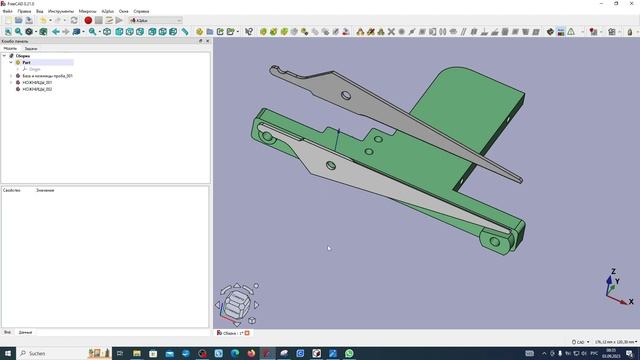Screen dimensions: 640x360
Task: Open the Макросы menu
Action: 87,11
